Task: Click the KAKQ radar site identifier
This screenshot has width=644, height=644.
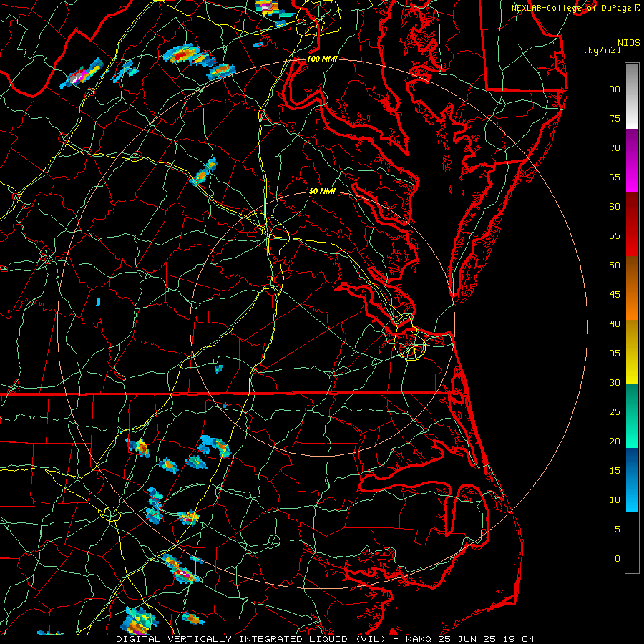Action: (419, 639)
